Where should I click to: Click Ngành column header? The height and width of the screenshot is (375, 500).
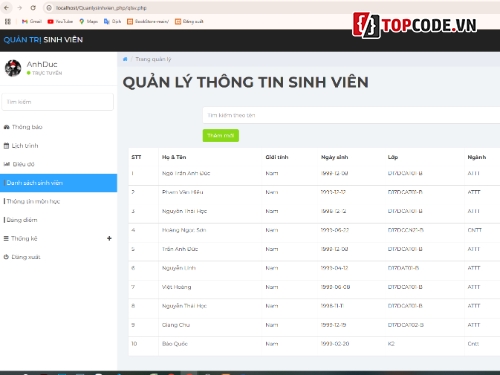[x=477, y=157]
